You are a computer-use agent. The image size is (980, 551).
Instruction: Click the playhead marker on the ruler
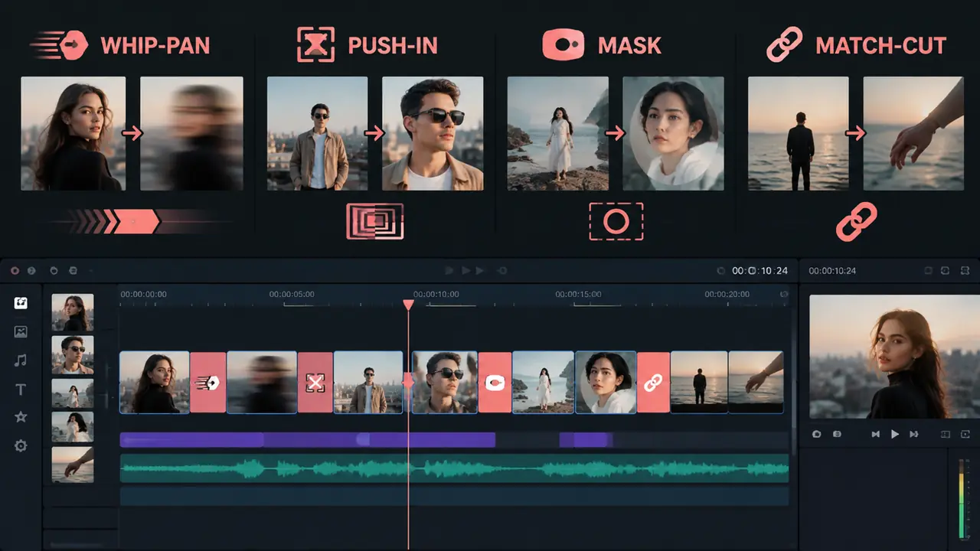pyautogui.click(x=408, y=305)
